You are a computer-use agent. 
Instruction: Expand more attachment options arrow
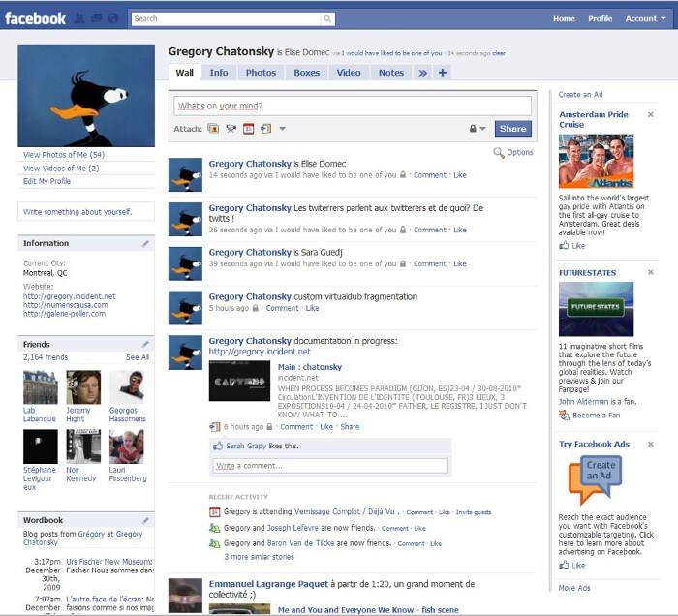(282, 129)
